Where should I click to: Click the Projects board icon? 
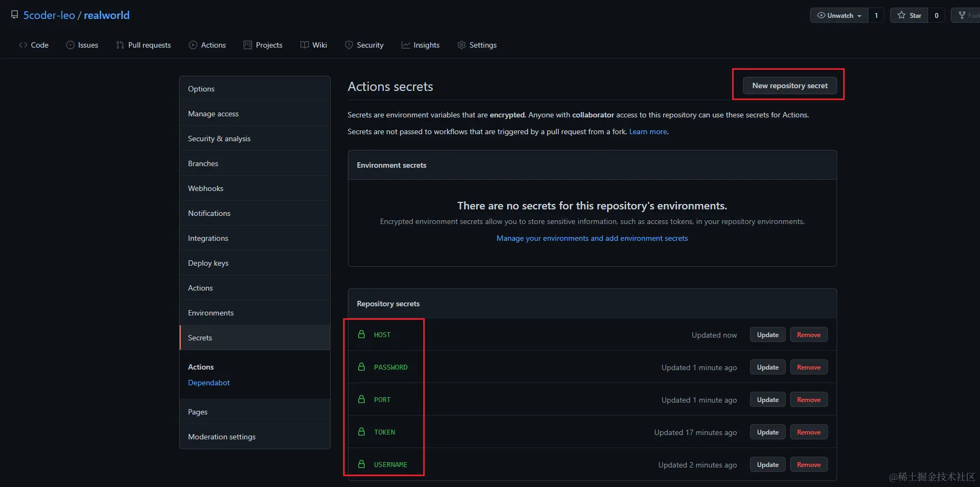click(x=248, y=45)
